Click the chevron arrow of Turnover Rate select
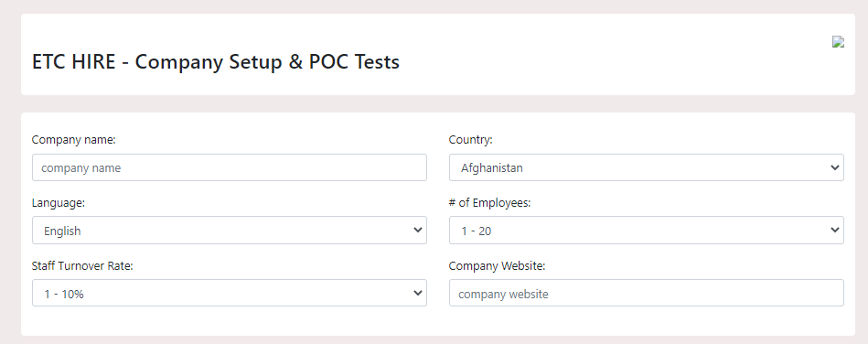 [418, 293]
